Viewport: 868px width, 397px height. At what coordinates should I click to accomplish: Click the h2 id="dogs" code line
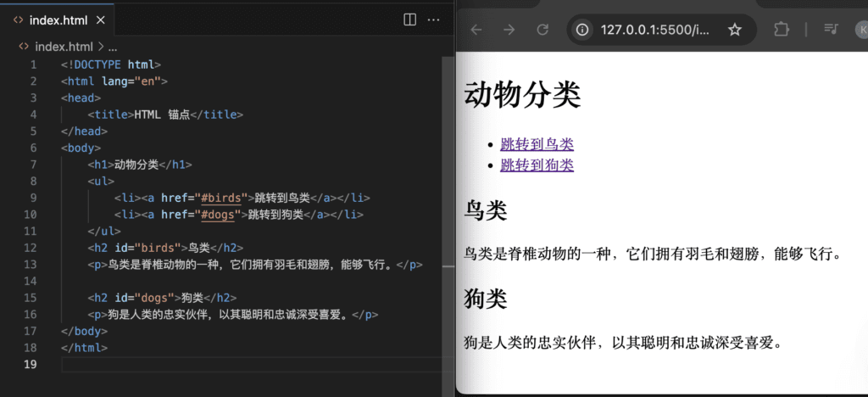(x=162, y=298)
